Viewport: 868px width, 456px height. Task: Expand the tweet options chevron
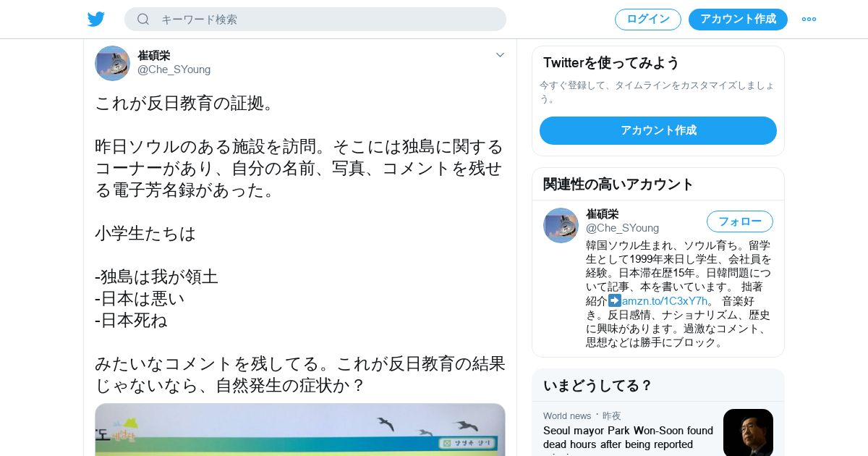tap(500, 55)
